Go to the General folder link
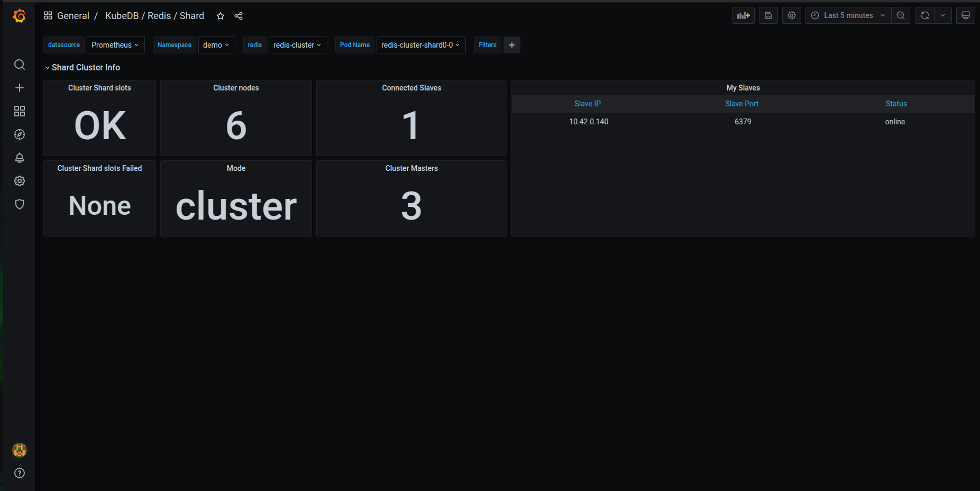 tap(73, 16)
